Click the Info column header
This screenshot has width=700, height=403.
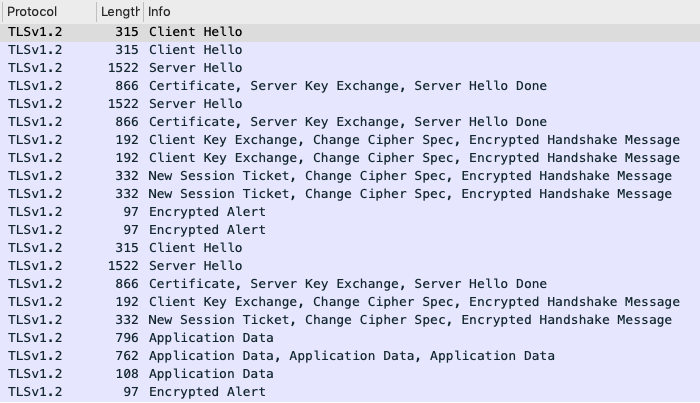(x=421, y=12)
